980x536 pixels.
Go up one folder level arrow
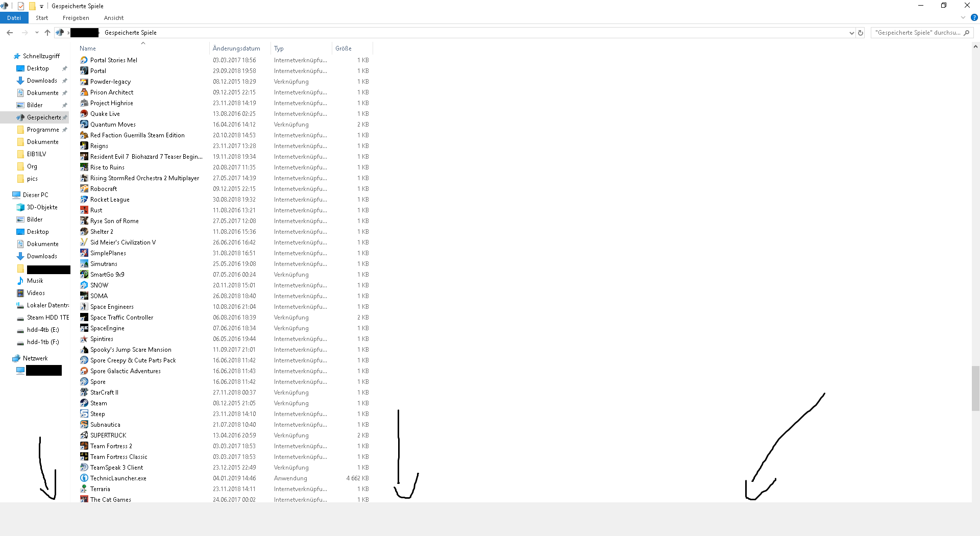[47, 33]
